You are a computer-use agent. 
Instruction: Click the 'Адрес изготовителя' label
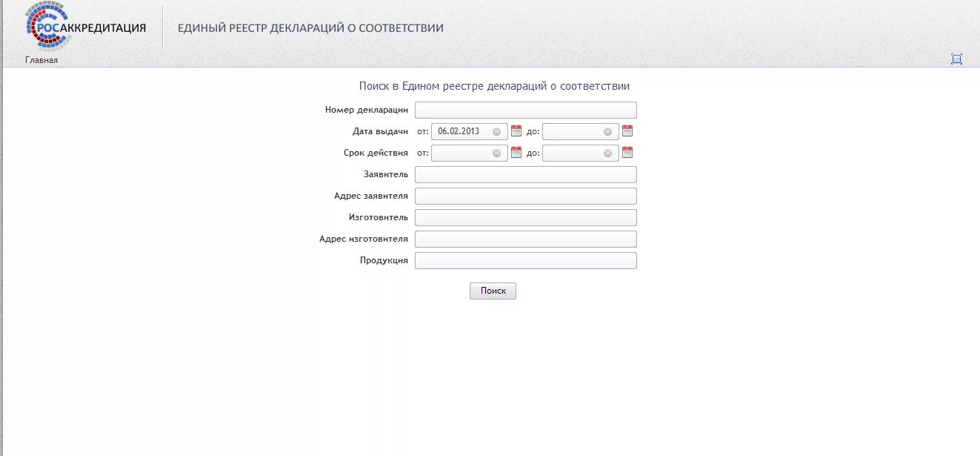(x=364, y=239)
